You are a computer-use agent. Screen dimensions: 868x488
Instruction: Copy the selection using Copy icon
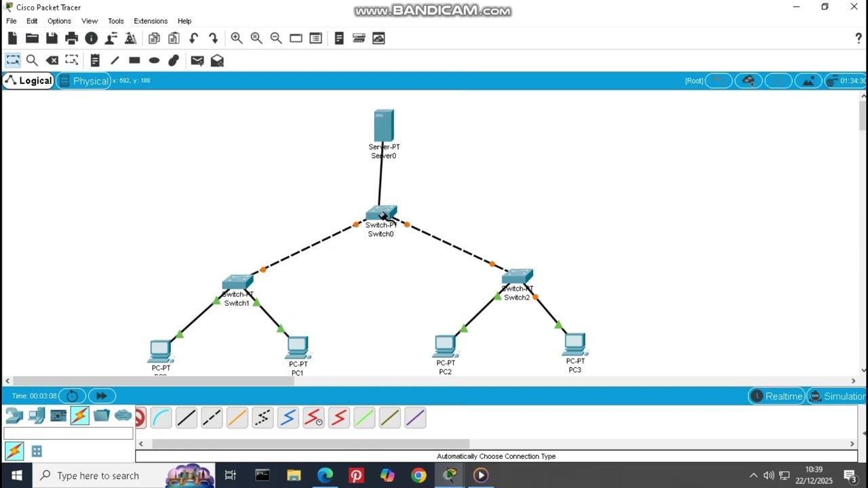click(x=154, y=39)
